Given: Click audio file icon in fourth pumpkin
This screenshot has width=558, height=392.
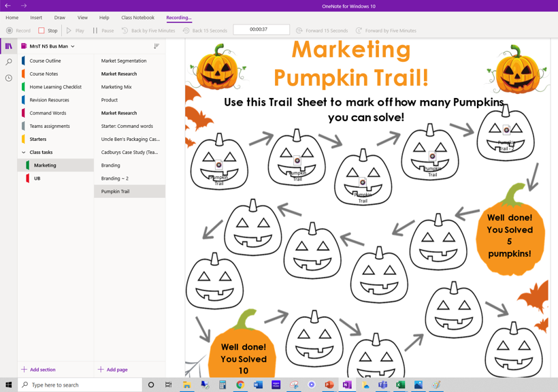Looking at the screenshot, I should 432,156.
